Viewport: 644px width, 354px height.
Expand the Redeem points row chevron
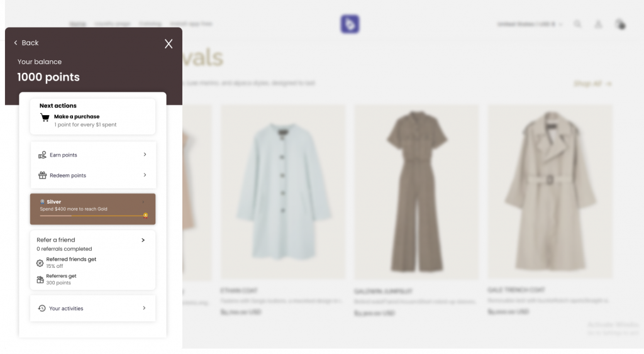145,175
